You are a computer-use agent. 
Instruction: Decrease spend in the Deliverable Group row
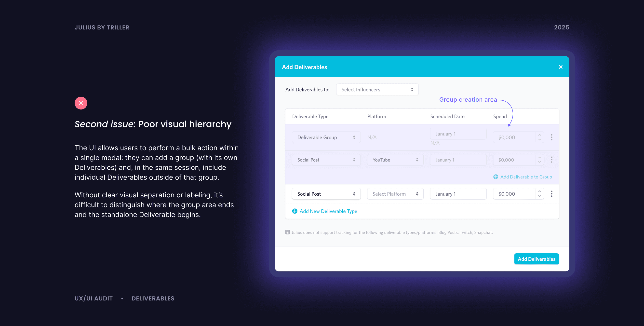coord(539,140)
